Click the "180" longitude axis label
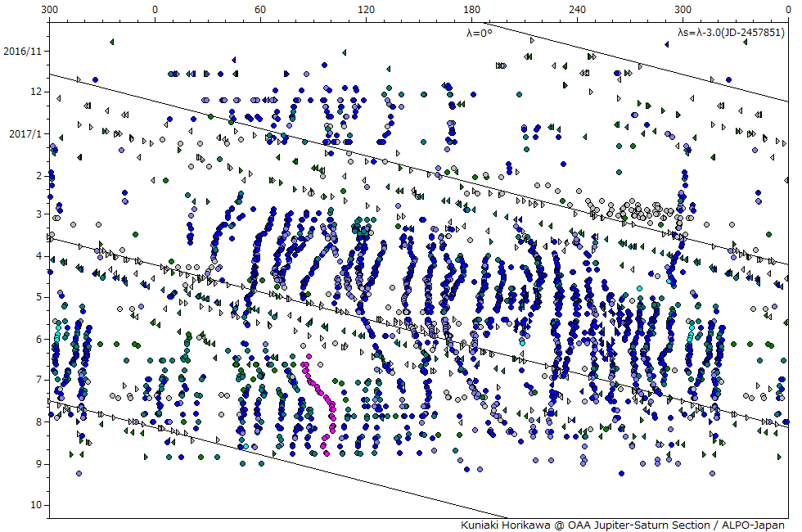The width and height of the screenshot is (802, 532). click(471, 9)
